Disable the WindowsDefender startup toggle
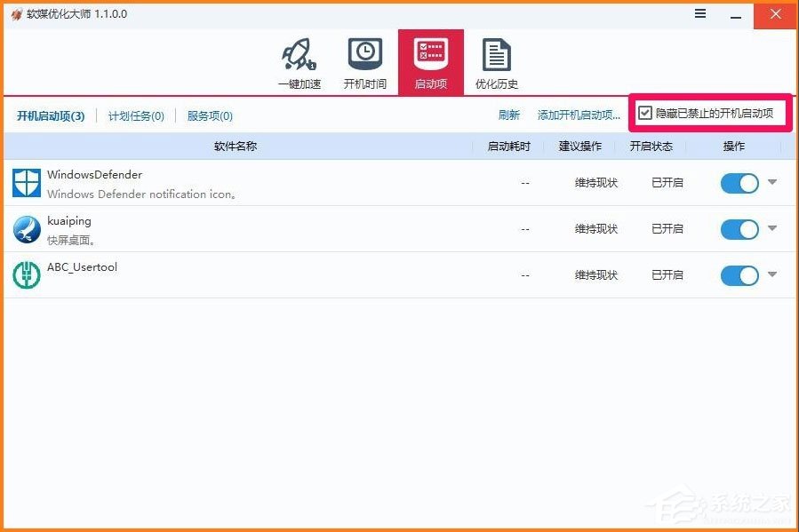This screenshot has width=799, height=532. pyautogui.click(x=739, y=183)
